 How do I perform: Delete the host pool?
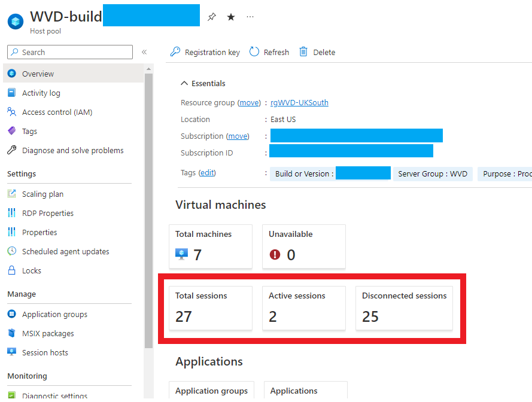(317, 52)
